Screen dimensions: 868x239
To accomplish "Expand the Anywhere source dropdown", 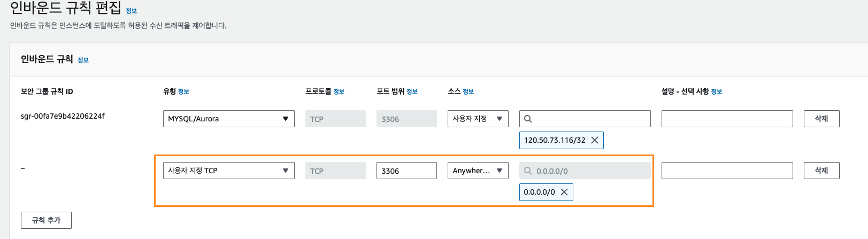I will 478,171.
